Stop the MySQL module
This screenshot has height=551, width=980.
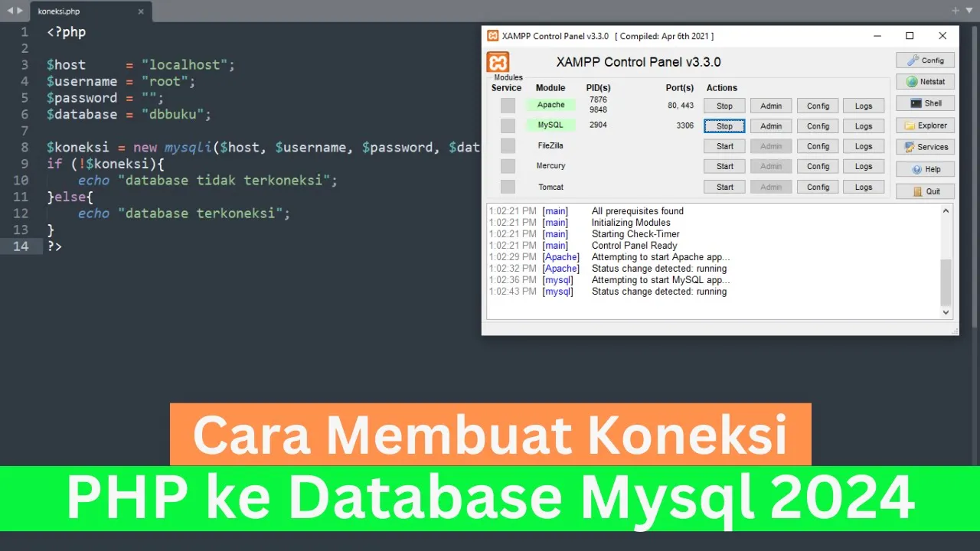(x=724, y=126)
